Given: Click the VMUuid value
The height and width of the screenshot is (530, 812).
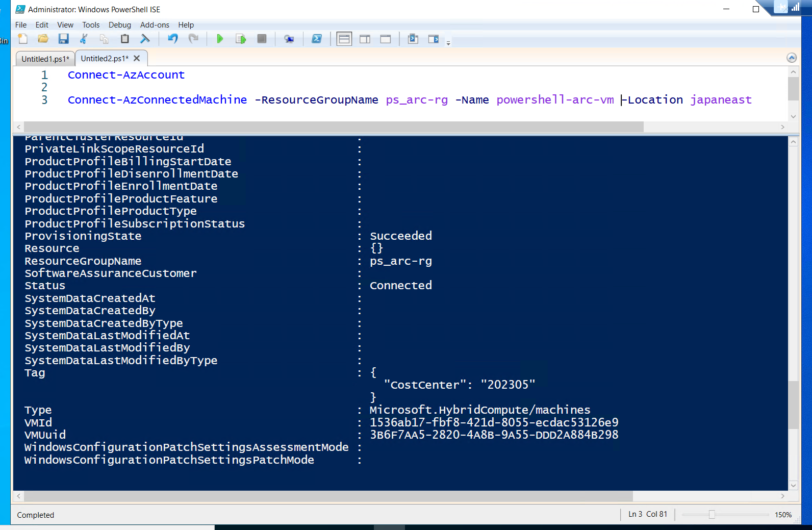Looking at the screenshot, I should [x=494, y=435].
